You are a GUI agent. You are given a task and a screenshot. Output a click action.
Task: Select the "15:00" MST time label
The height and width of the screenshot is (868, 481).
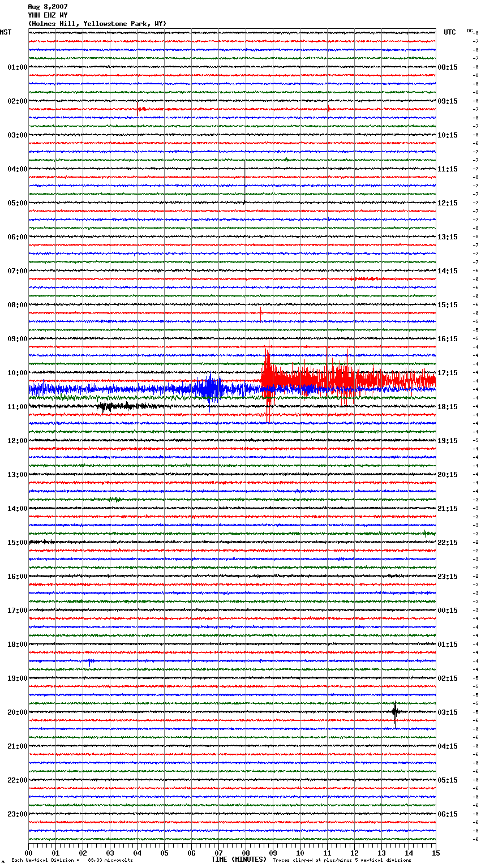[x=18, y=543]
